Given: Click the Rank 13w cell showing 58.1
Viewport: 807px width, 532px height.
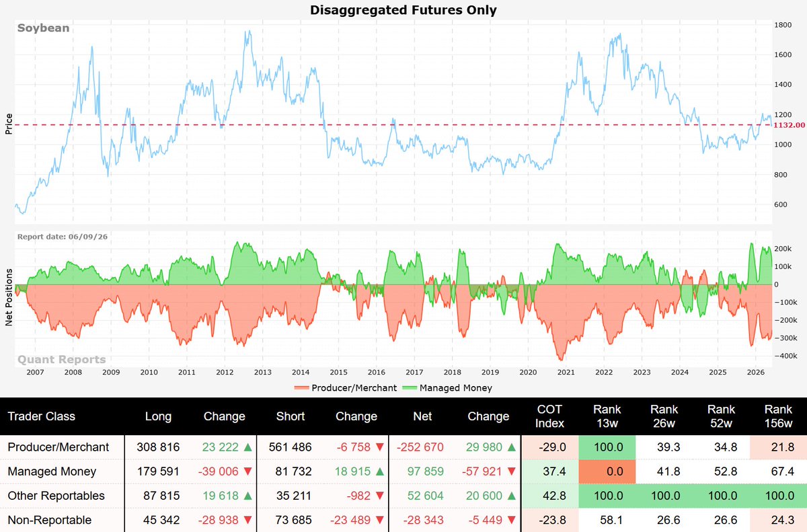Looking at the screenshot, I should tap(607, 520).
